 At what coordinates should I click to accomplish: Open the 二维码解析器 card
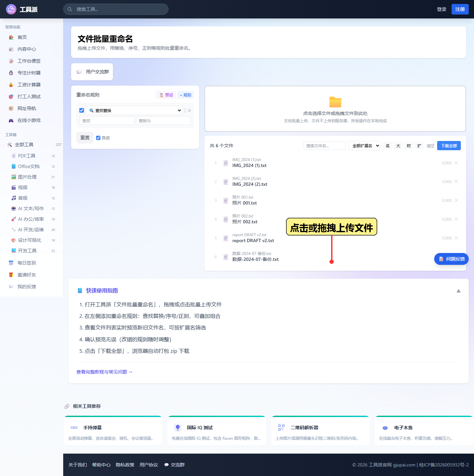(x=320, y=431)
